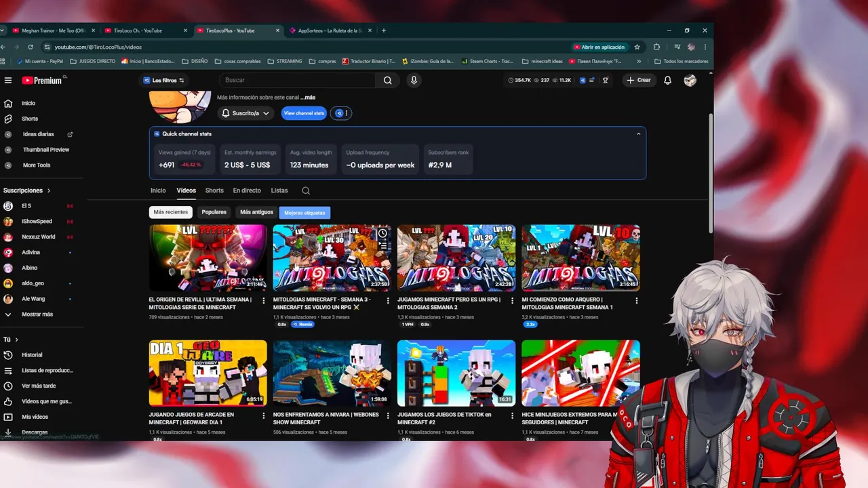This screenshot has width=868, height=488.
Task: Activate voice search microphone
Action: pos(414,80)
